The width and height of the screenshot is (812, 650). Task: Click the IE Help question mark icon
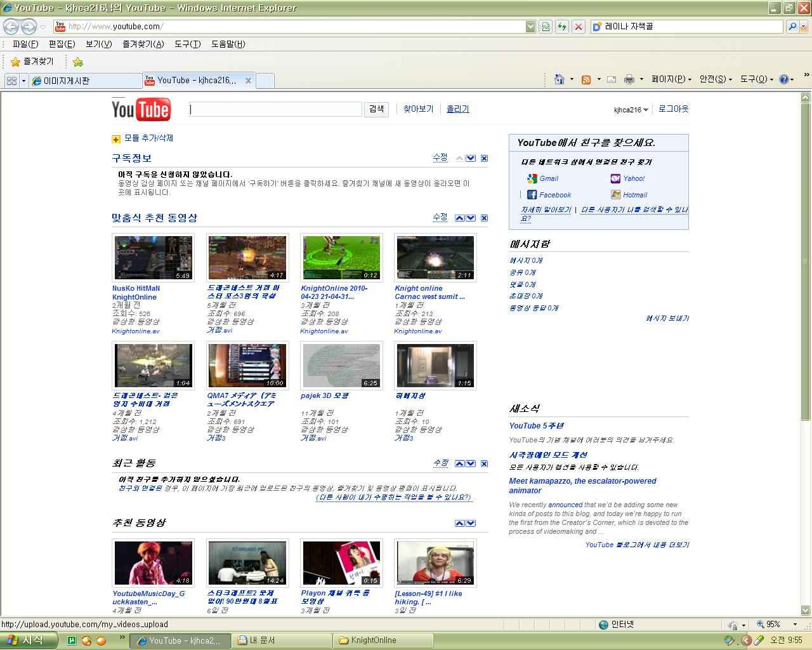[783, 79]
